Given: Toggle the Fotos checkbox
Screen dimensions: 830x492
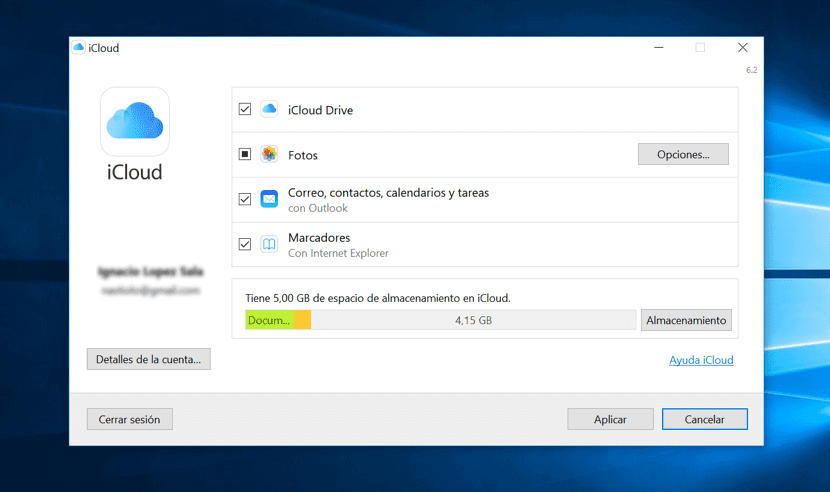Looking at the screenshot, I should [245, 154].
